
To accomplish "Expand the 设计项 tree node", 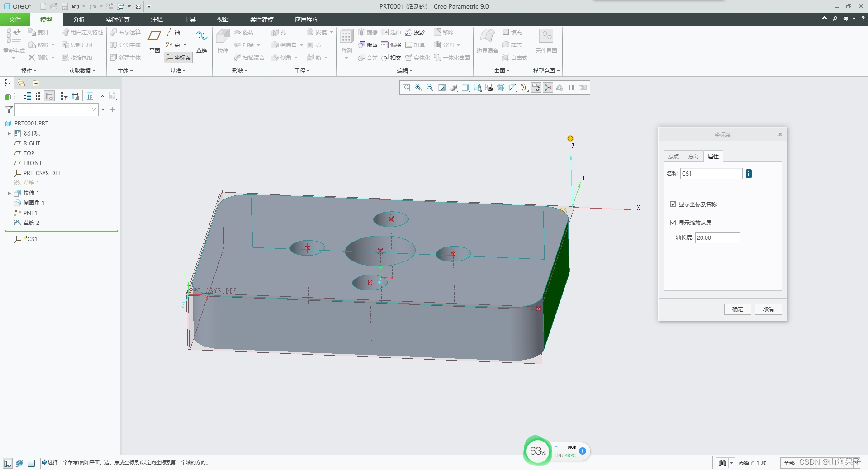I will coord(9,133).
